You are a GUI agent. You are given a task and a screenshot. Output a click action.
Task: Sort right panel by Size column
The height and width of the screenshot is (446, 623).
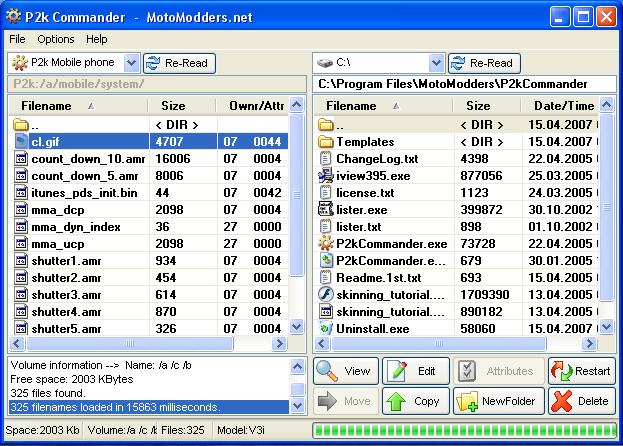point(487,106)
